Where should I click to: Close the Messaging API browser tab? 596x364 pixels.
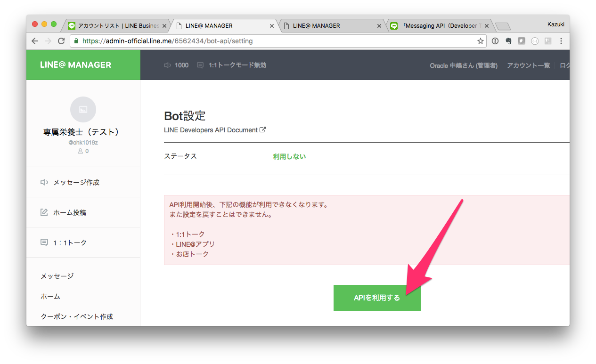click(x=487, y=26)
